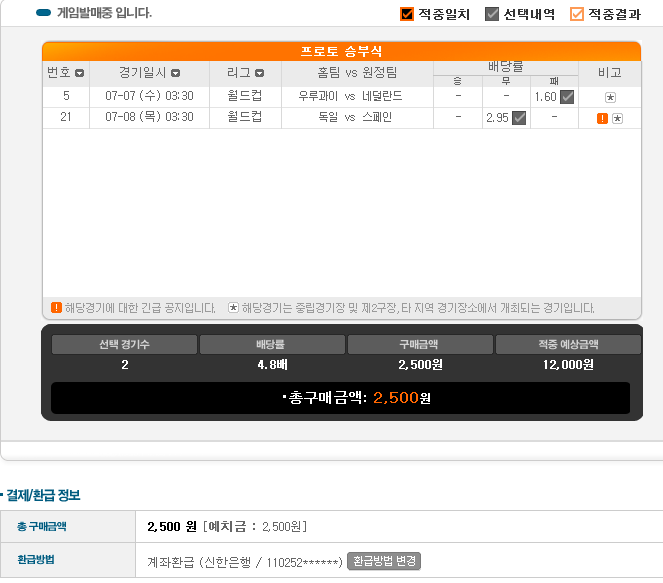663x583 pixels.
Task: Click the 계좌환급 신한은행 account text
Action: click(x=245, y=562)
